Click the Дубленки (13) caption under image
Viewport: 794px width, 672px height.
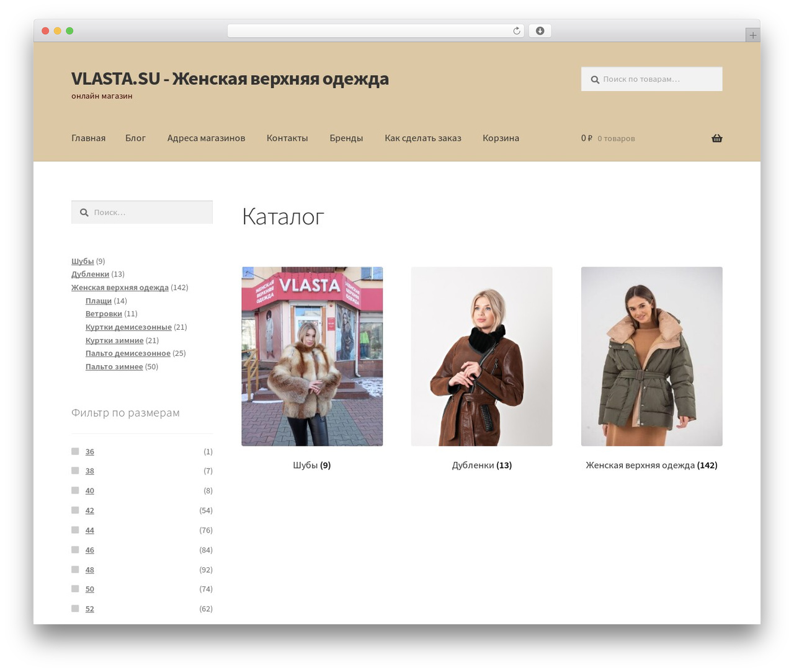pyautogui.click(x=482, y=465)
